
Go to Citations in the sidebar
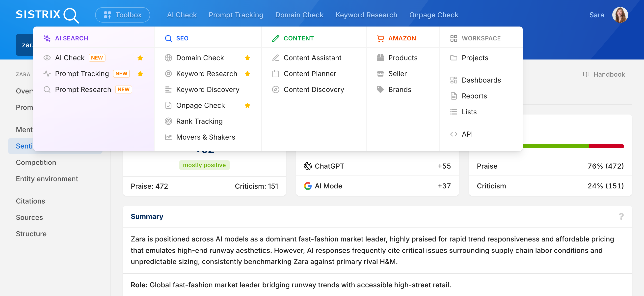tap(30, 201)
